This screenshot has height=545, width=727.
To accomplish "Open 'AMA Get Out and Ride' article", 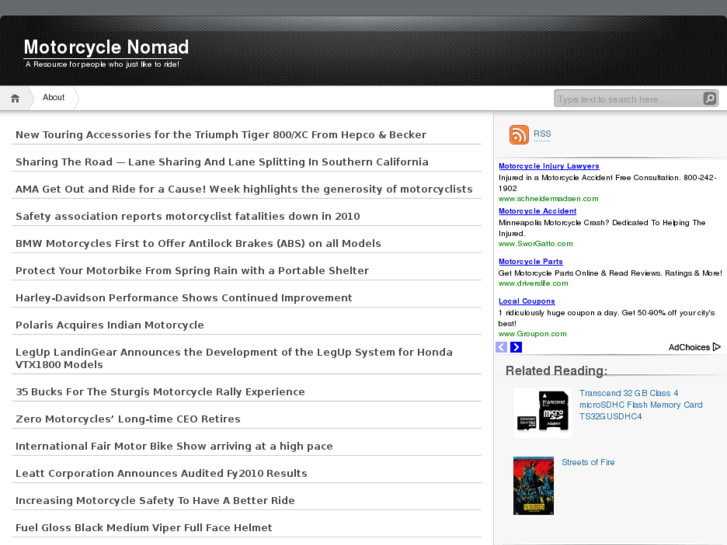I will point(244,189).
